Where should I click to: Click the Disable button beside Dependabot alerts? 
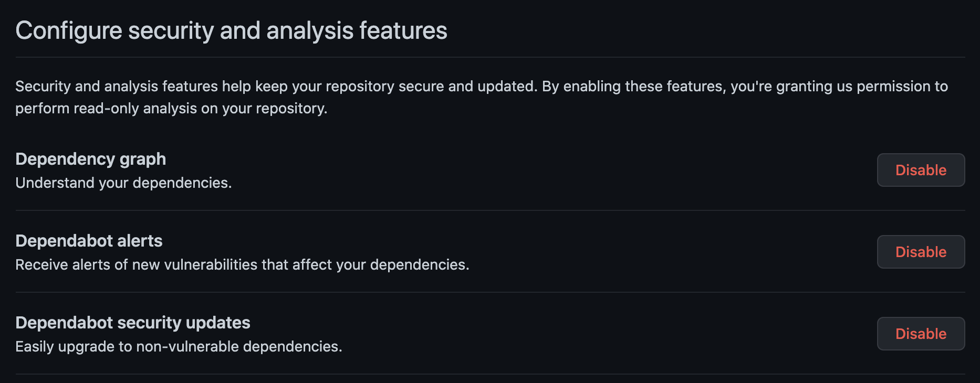[x=920, y=252]
